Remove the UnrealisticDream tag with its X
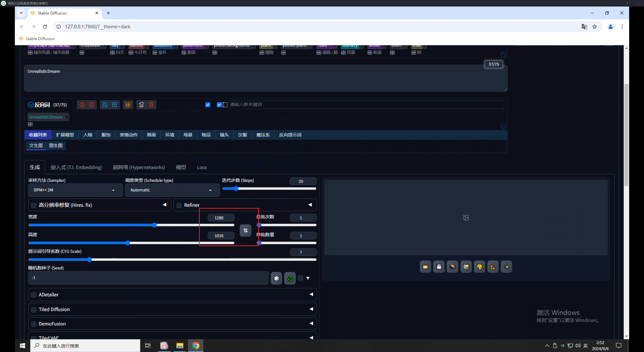This screenshot has height=352, width=644. [67, 117]
